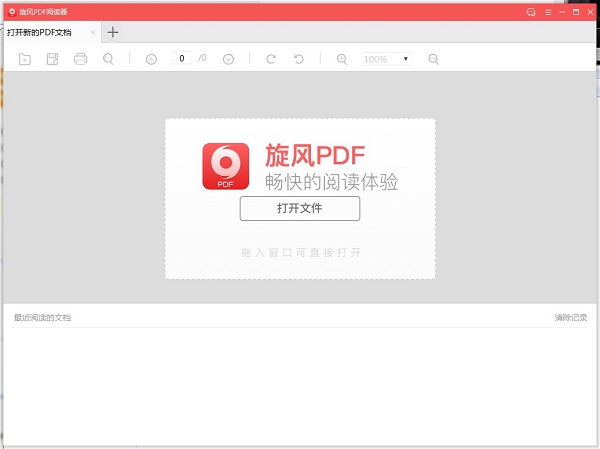
Task: Zoom out with minus magnifier icon
Action: (434, 59)
